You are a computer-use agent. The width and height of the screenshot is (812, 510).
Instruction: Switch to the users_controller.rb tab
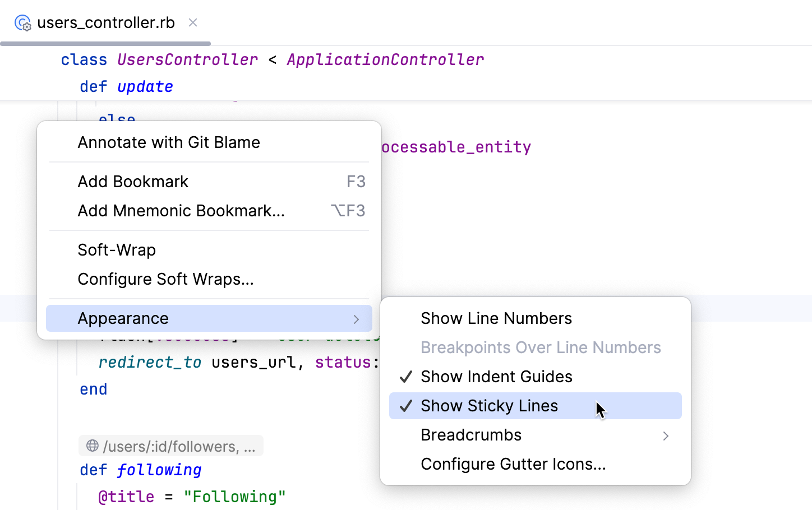(105, 23)
